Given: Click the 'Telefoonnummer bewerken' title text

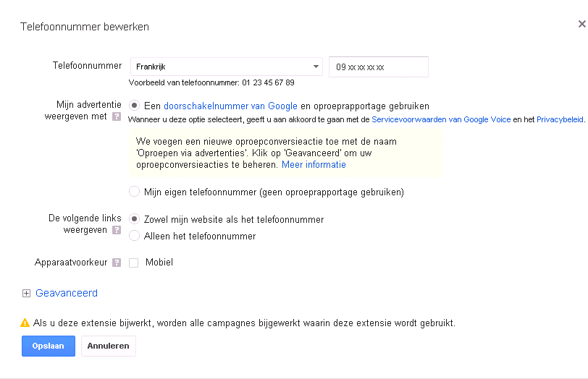Looking at the screenshot, I should pyautogui.click(x=85, y=27).
